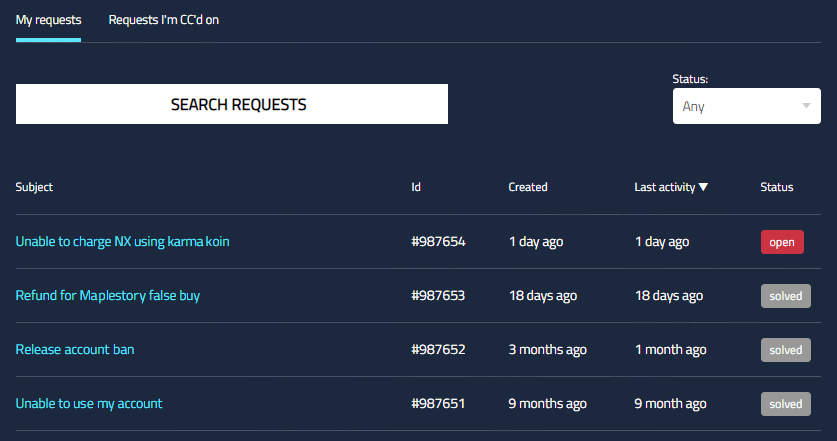This screenshot has width=837, height=441.
Task: Switch to Requests I'm CC'd on tab
Action: (x=164, y=20)
